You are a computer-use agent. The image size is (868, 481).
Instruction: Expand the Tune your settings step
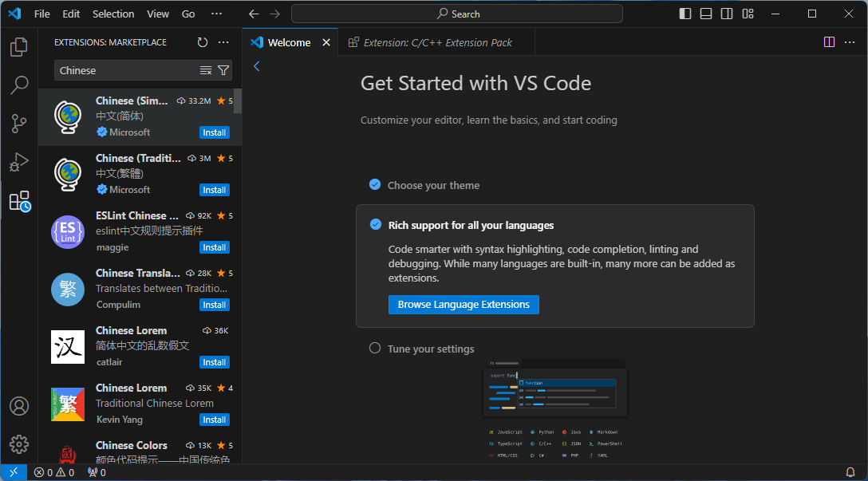coord(431,349)
